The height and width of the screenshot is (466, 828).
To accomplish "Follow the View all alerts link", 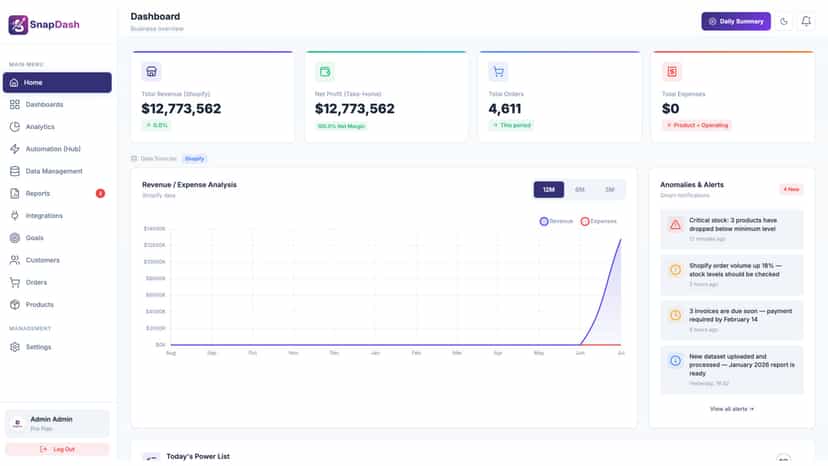I will click(x=731, y=409).
